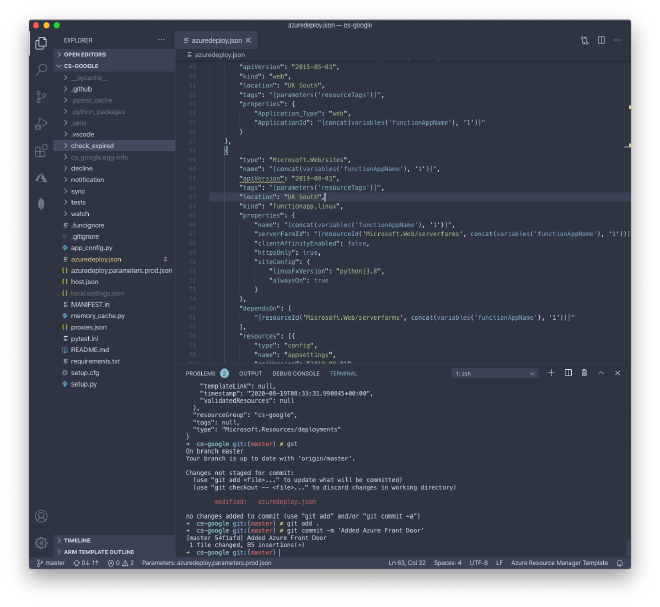
Task: Open the Manage gear icon
Action: [41, 543]
